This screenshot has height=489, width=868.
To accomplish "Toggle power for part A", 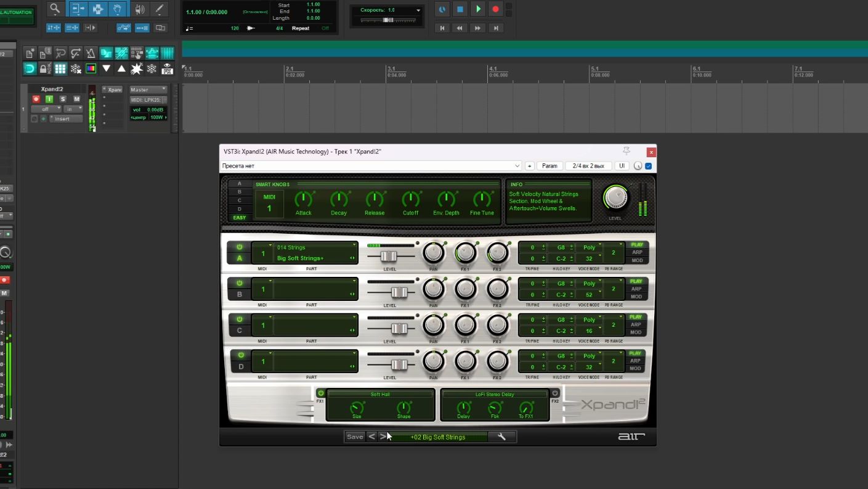I will click(240, 247).
